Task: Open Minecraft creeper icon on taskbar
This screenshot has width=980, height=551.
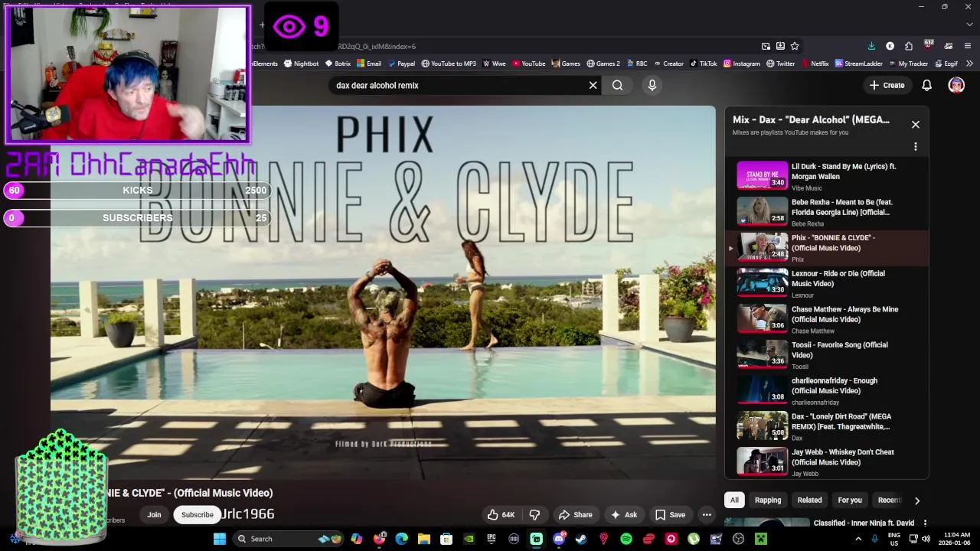Action: pos(761,539)
